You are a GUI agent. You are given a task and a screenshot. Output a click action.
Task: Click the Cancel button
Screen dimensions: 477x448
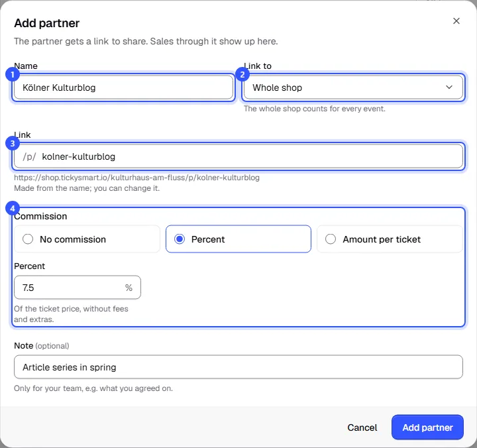[x=362, y=427]
